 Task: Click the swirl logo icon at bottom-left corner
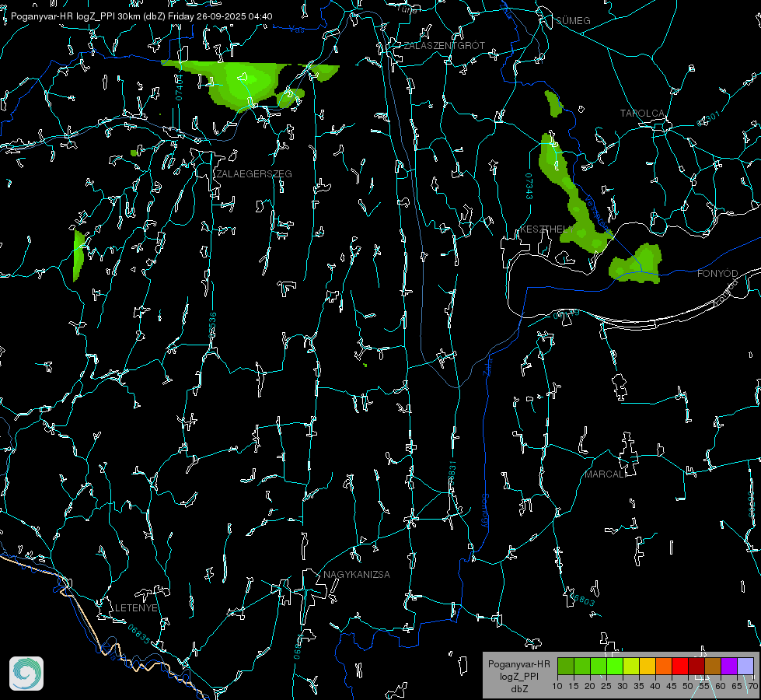tap(26, 674)
